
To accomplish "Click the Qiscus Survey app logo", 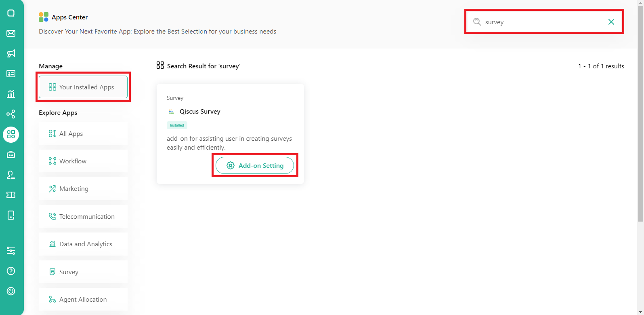I will pyautogui.click(x=171, y=112).
